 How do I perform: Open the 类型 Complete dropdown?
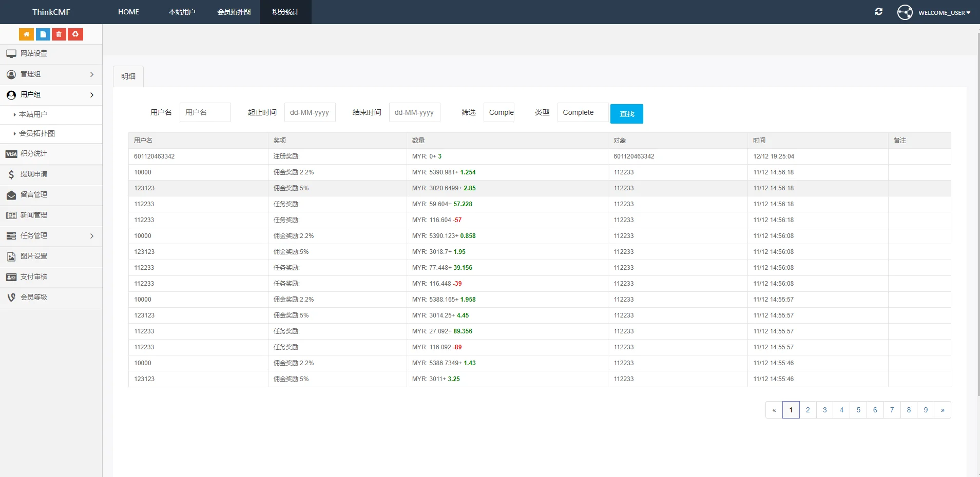[583, 112]
